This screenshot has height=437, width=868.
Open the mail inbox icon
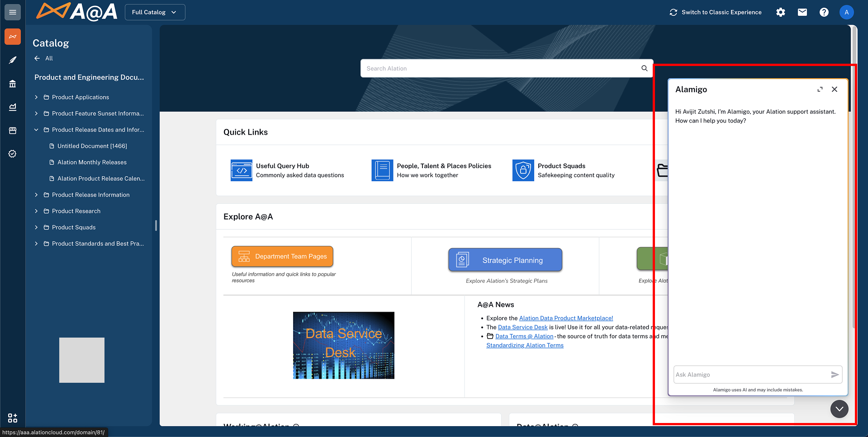pyautogui.click(x=802, y=12)
